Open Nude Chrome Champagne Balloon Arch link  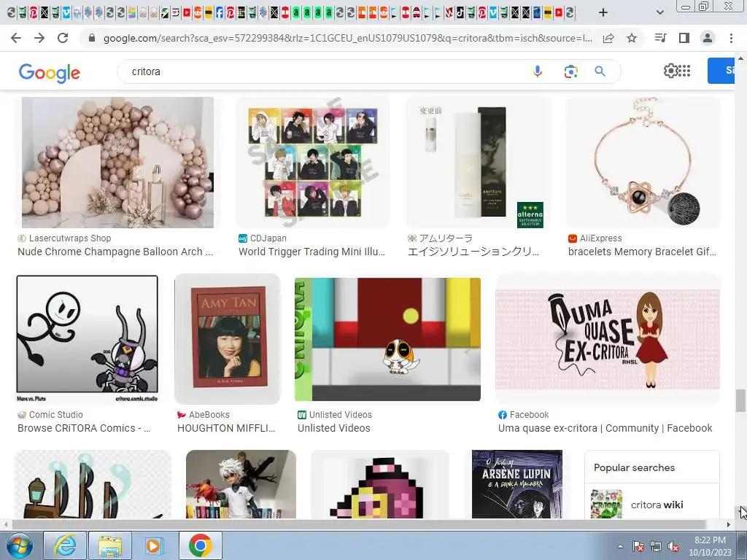pos(115,252)
